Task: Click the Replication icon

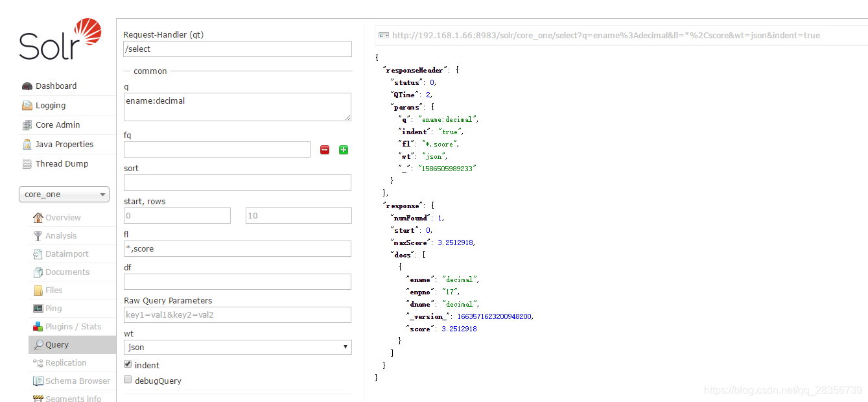Action: [x=38, y=362]
